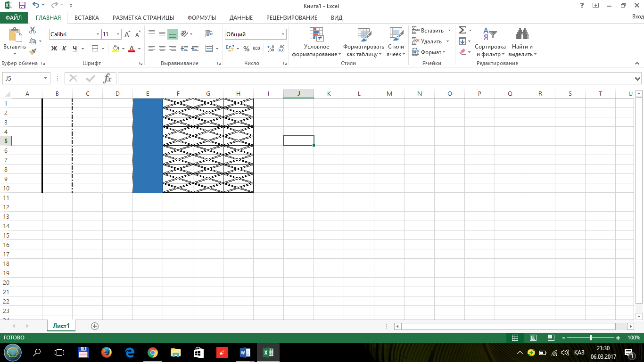Clear cells using the eraser icon

tap(462, 52)
